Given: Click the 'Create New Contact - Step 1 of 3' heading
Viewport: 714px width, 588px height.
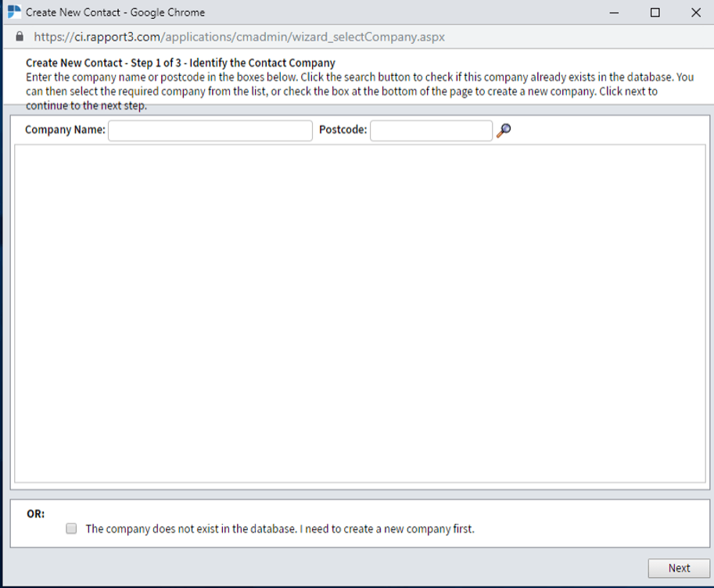Looking at the screenshot, I should [x=181, y=63].
